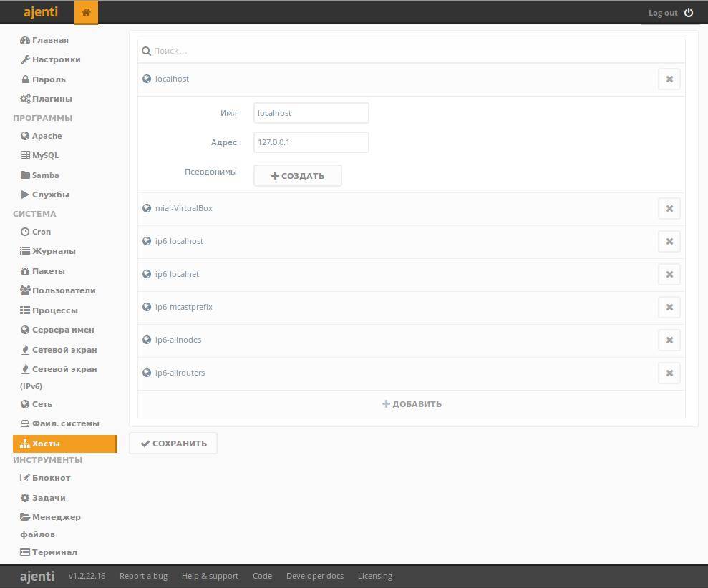Image resolution: width=708 pixels, height=588 pixels.
Task: Click the Log out power icon
Action: (x=689, y=13)
